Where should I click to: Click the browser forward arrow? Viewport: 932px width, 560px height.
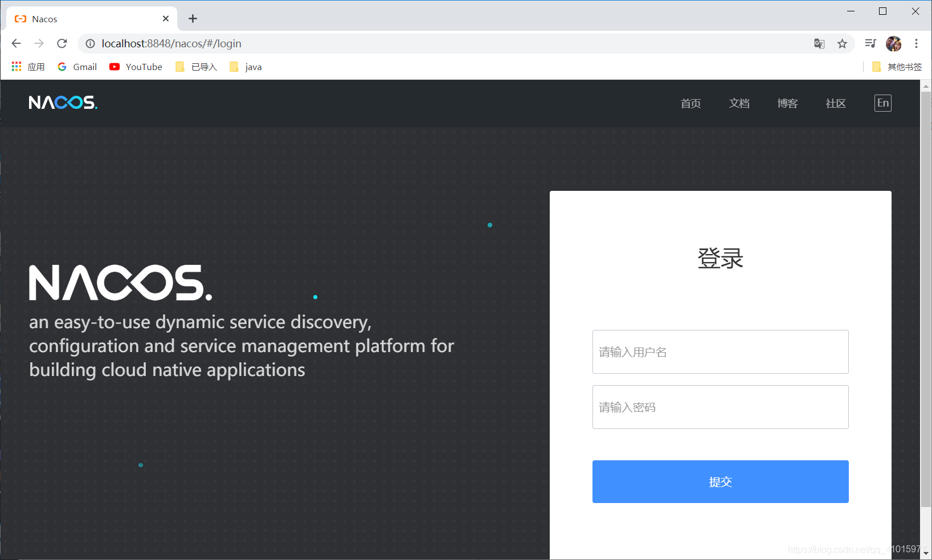(x=39, y=43)
